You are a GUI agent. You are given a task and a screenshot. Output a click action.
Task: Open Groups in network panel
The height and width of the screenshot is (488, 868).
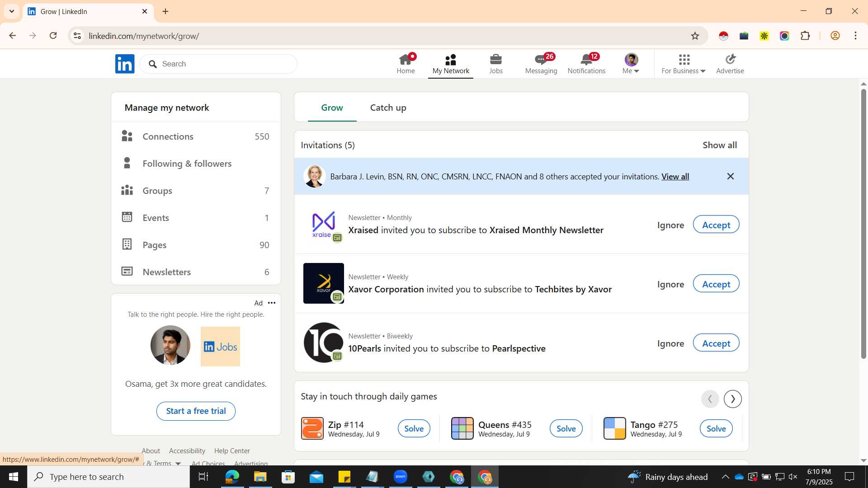click(x=196, y=191)
